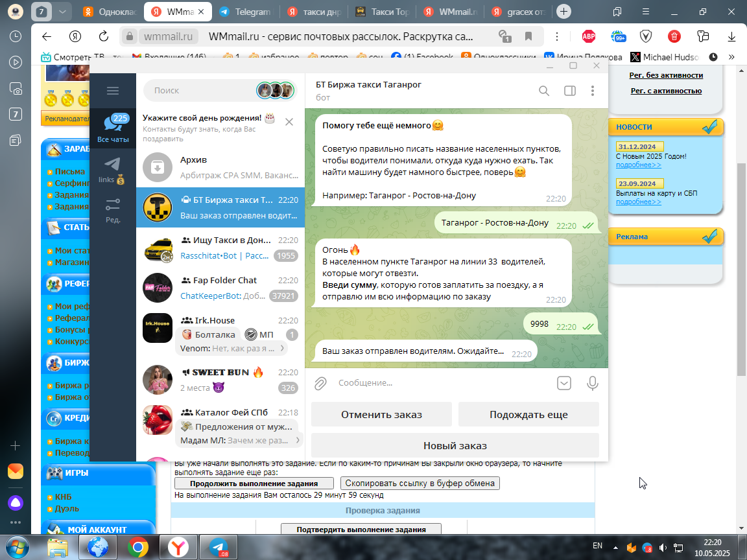Expand Irk.House topics arrow
747x560 pixels.
(x=283, y=348)
